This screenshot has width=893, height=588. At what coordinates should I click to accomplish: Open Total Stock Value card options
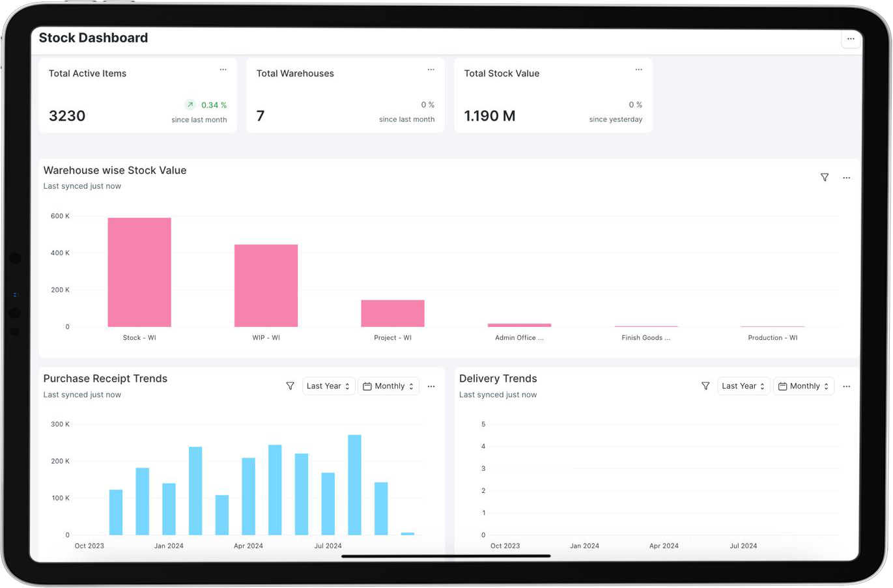pyautogui.click(x=638, y=70)
